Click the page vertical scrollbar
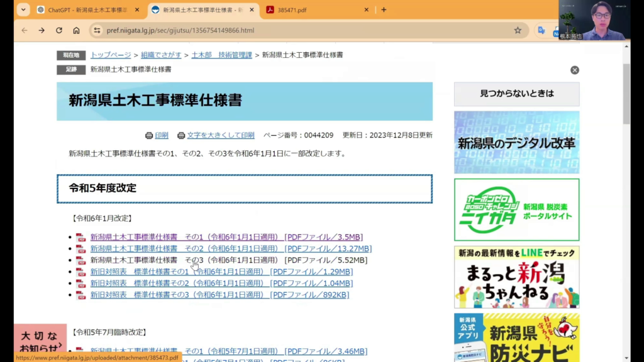This screenshot has height=362, width=644. 626,189
